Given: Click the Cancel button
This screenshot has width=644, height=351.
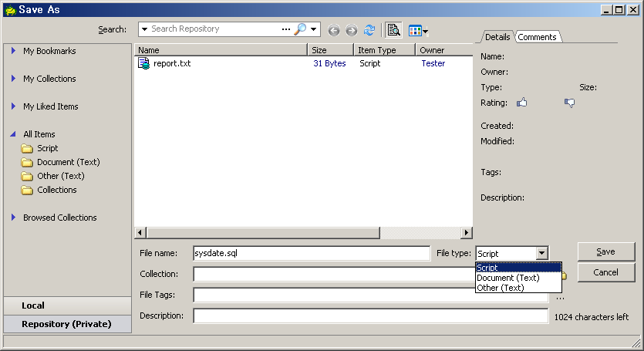Looking at the screenshot, I should click(x=605, y=272).
